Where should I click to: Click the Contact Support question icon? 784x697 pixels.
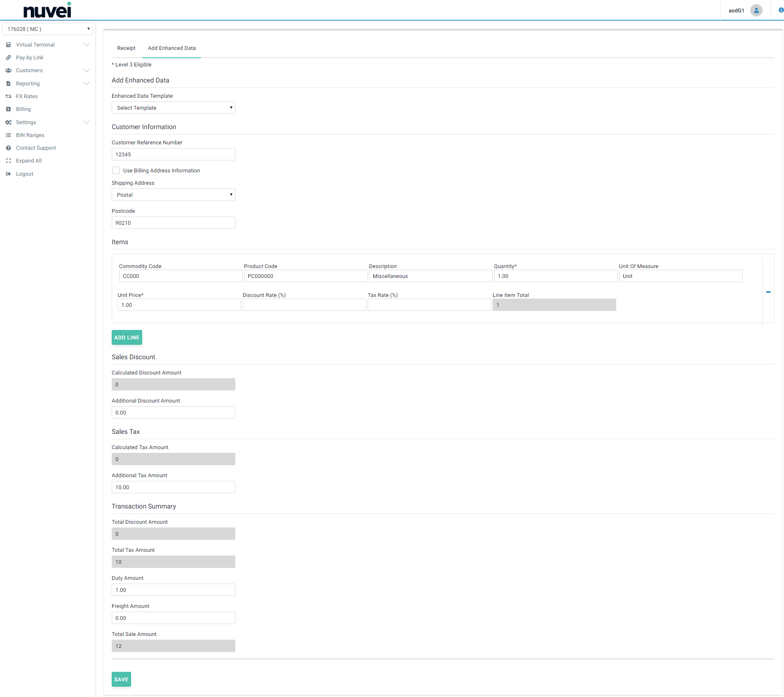pos(8,148)
